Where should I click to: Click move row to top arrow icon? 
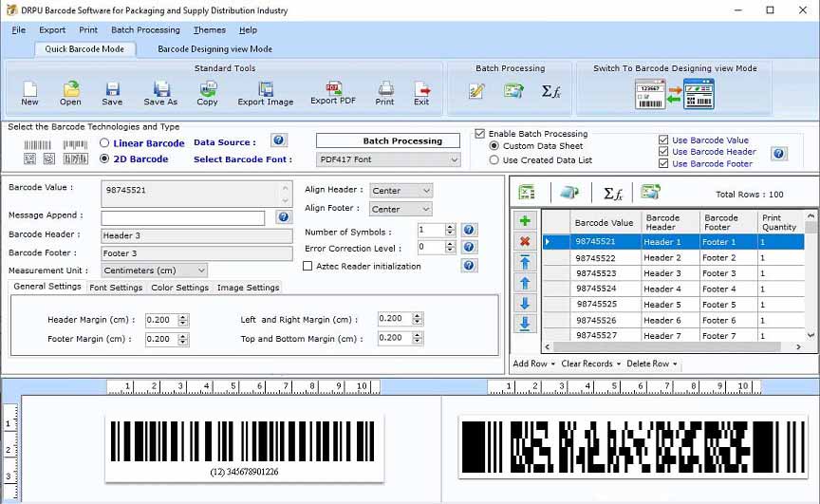525,262
